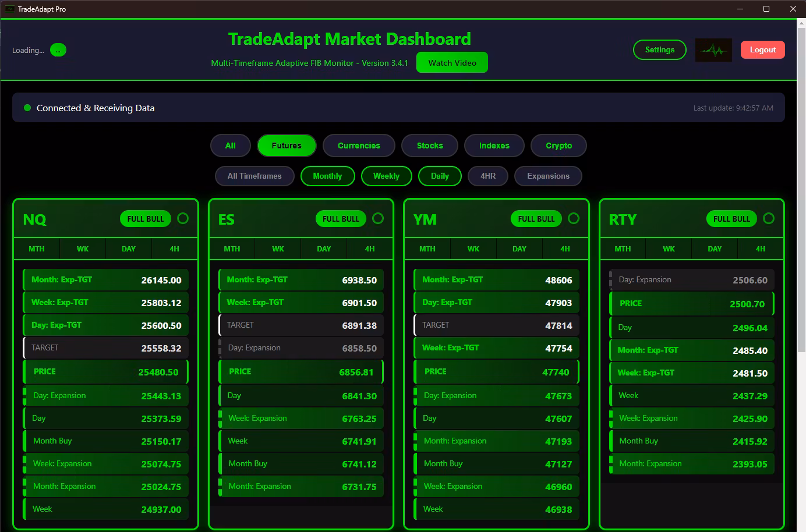This screenshot has width=806, height=532.
Task: Select the PRICE row in RTY card
Action: 691,304
